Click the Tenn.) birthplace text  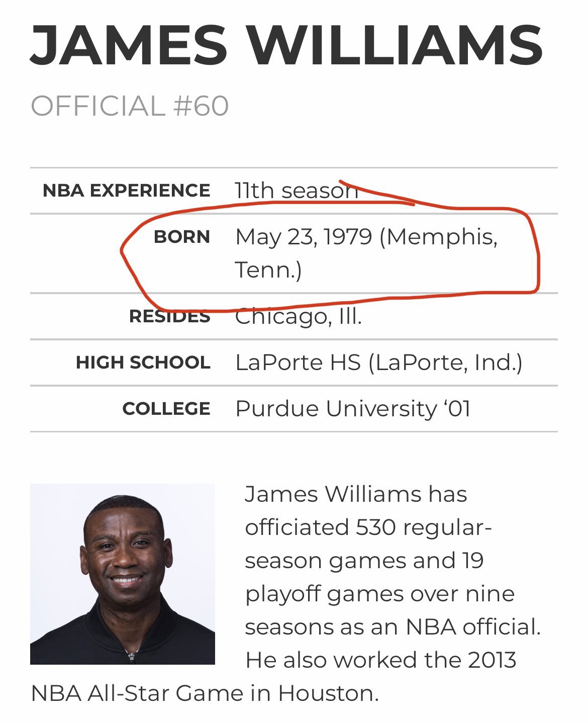(268, 270)
